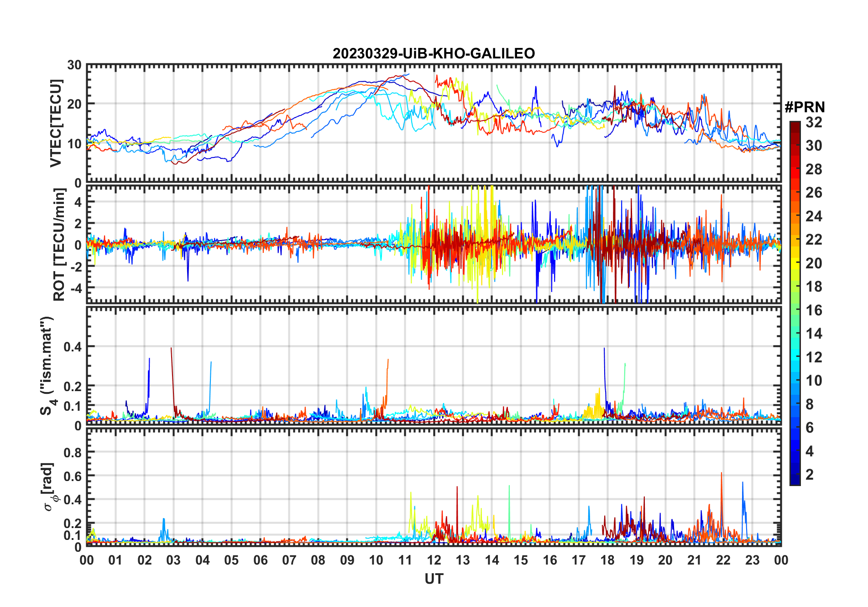Click the VTEC y-axis tick 10
Image resolution: width=868 pixels, height=607 pixels.
coord(74,144)
